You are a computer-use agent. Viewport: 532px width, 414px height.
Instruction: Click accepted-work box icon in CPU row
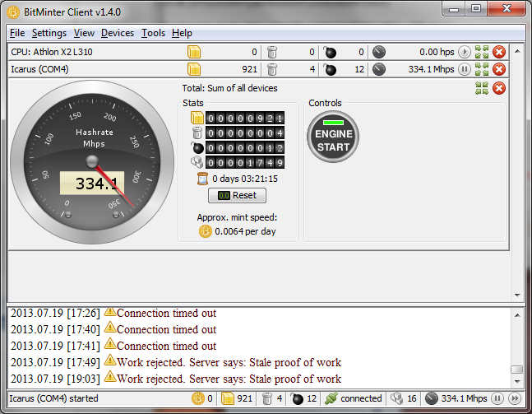click(194, 52)
